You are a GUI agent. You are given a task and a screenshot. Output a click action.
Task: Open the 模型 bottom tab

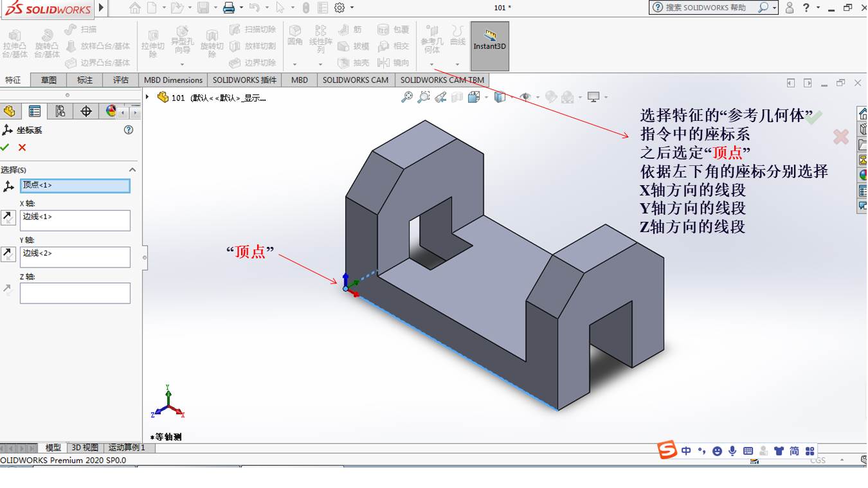[53, 447]
